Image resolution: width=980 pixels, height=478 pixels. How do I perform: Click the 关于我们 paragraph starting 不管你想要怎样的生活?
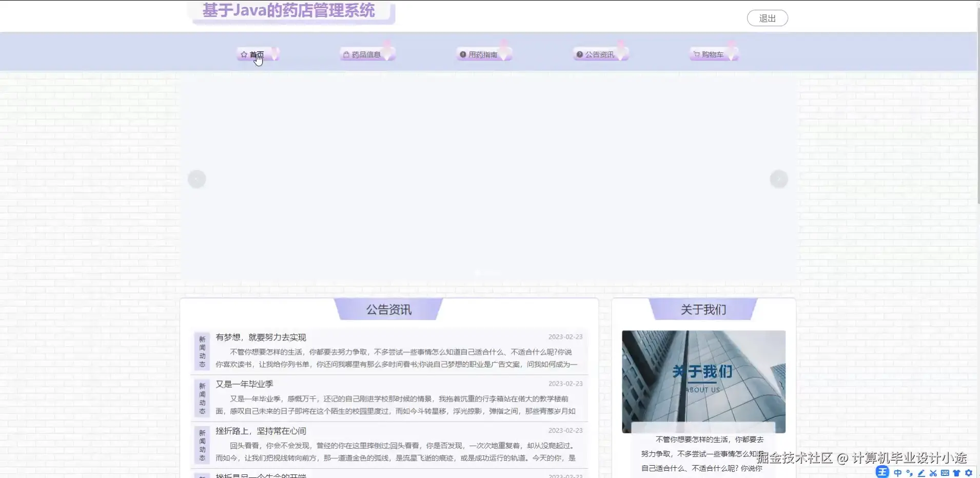click(x=702, y=454)
